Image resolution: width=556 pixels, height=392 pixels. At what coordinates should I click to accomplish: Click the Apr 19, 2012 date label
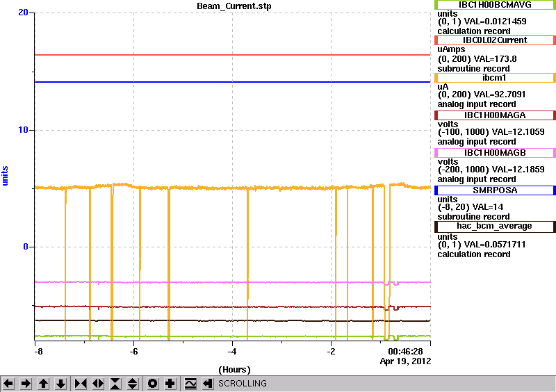405,361
